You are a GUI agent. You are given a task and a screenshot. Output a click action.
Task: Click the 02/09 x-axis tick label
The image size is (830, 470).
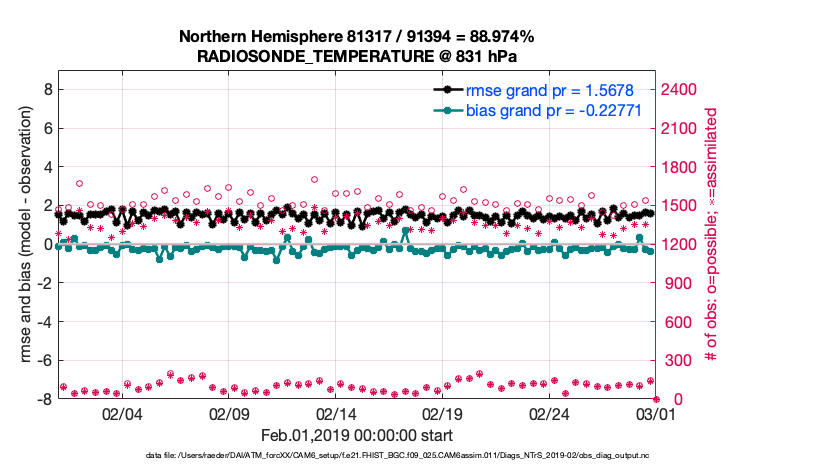click(229, 413)
